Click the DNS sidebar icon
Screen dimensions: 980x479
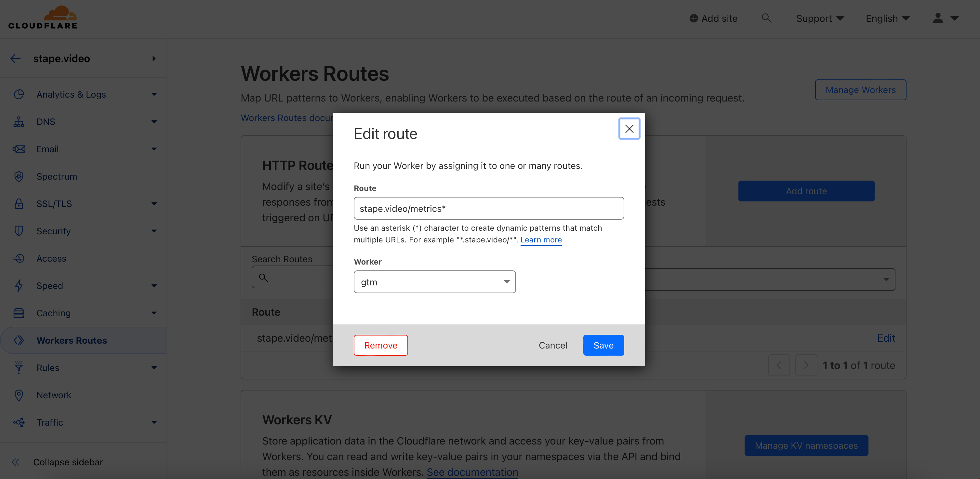(18, 121)
